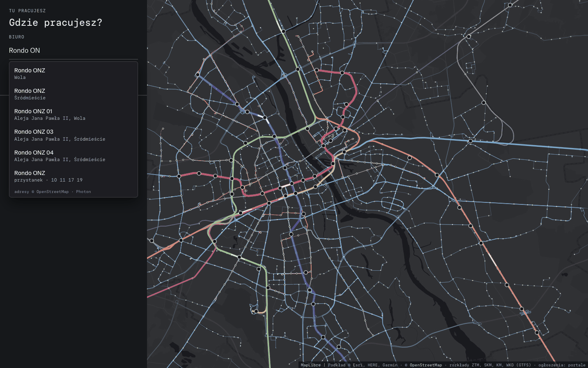The width and height of the screenshot is (588, 368).
Task: Click the "BIURO" field label
Action: pyautogui.click(x=17, y=37)
